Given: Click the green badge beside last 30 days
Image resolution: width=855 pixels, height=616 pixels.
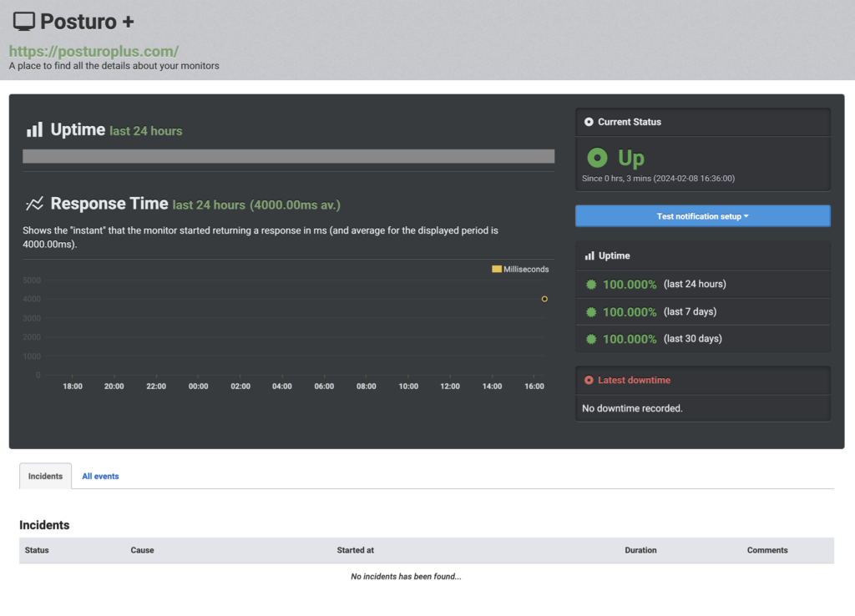Looking at the screenshot, I should pyautogui.click(x=591, y=339).
